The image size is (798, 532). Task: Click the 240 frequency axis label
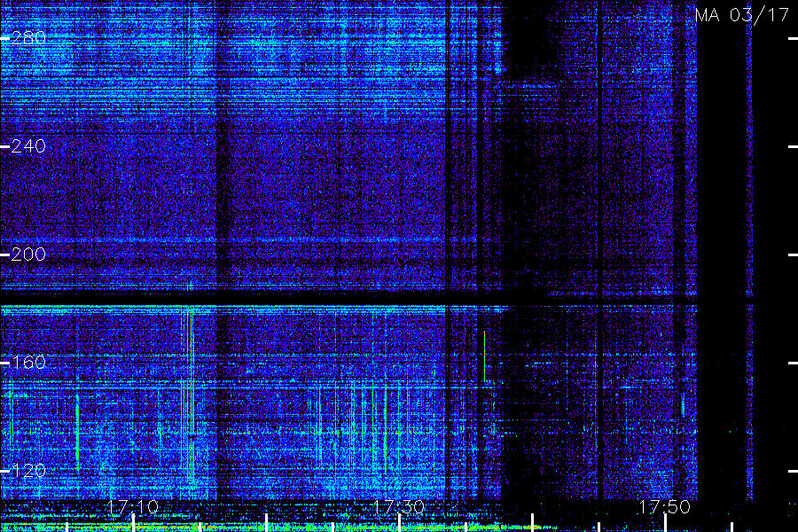tap(28, 146)
